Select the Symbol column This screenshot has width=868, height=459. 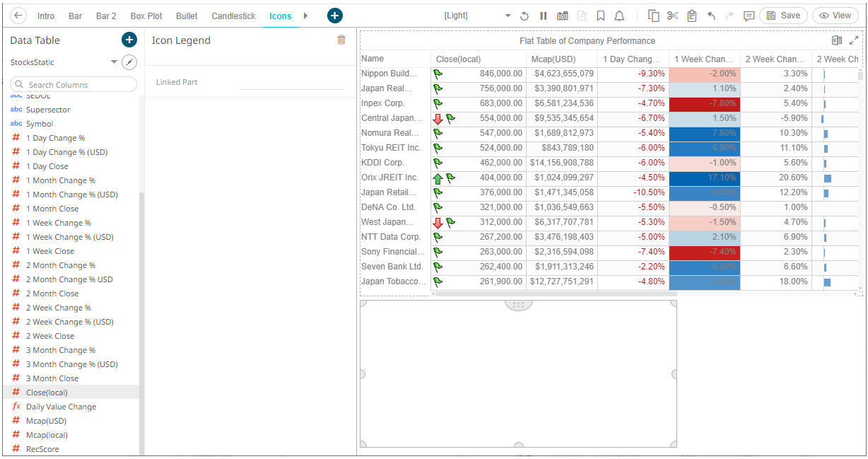click(40, 124)
